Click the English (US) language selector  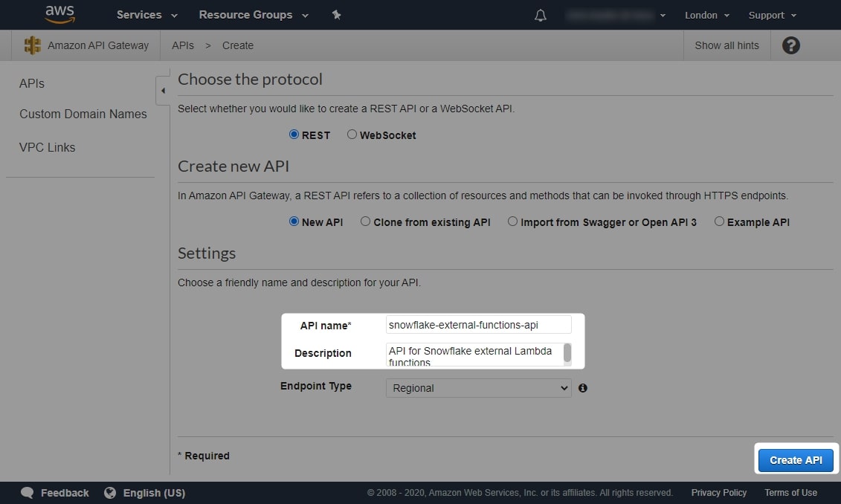coord(155,493)
